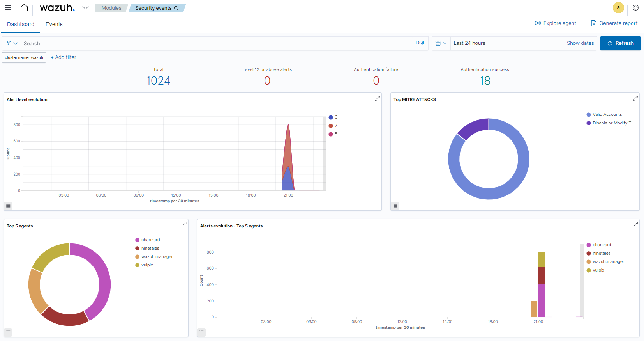Screen dimensions: 644x341
Task: Click the Total 1024 metric
Action: [x=158, y=81]
